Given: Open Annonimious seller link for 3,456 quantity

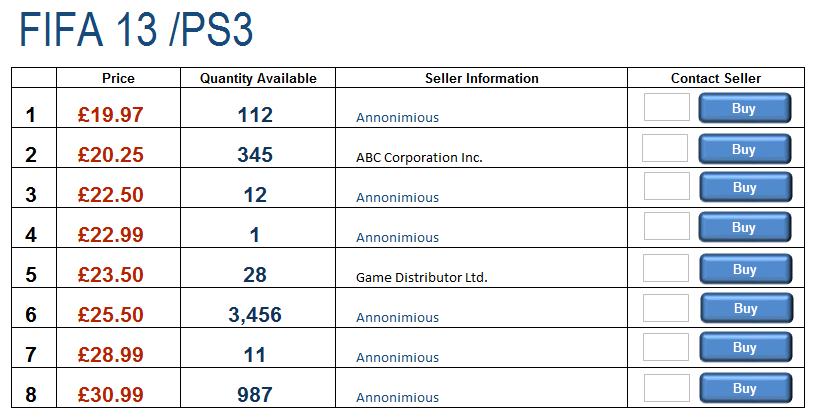Looking at the screenshot, I should pyautogui.click(x=397, y=317).
